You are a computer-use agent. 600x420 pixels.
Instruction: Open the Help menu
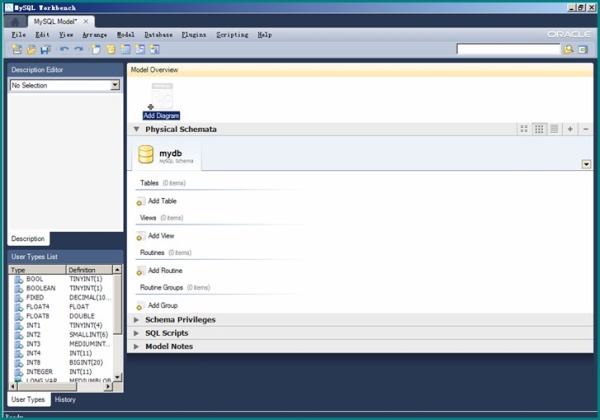pos(264,35)
